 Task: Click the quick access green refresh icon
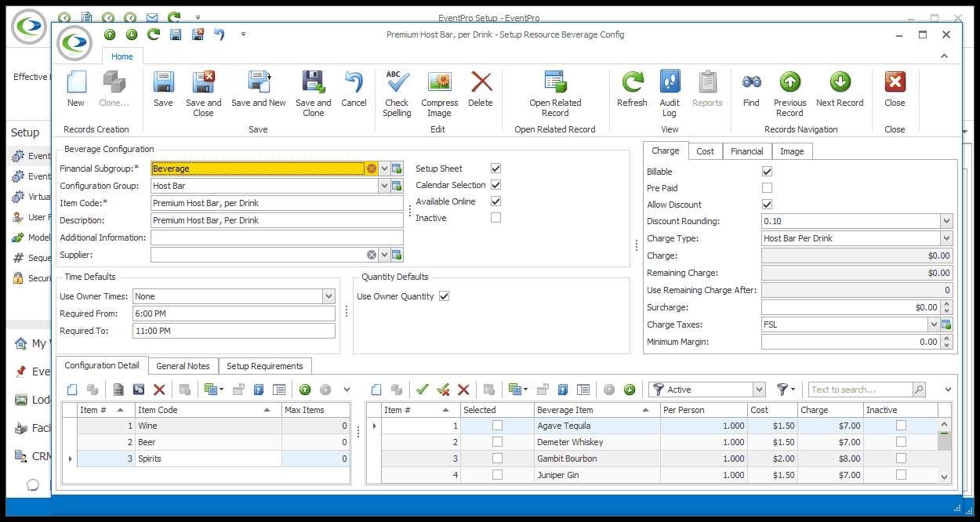coord(154,34)
